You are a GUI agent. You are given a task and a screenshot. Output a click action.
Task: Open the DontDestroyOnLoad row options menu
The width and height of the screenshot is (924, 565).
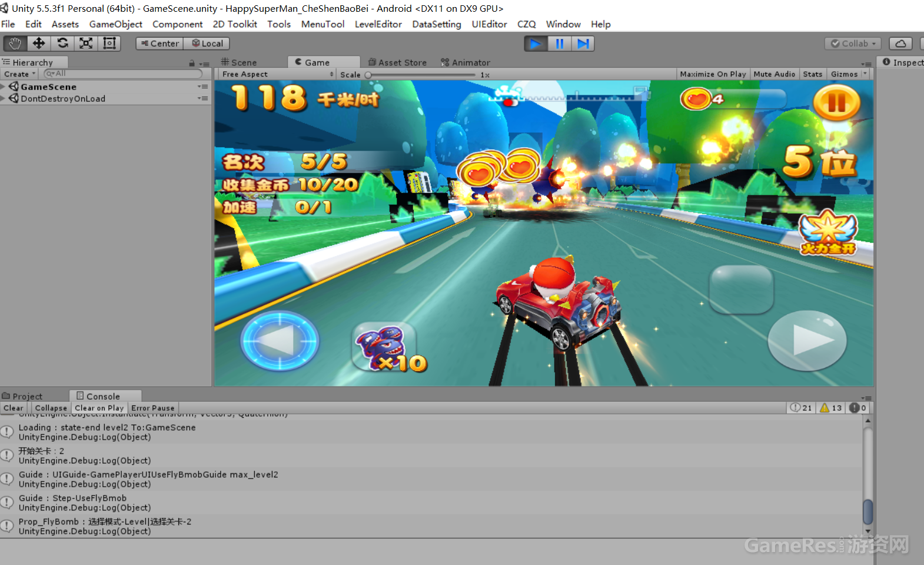(203, 98)
